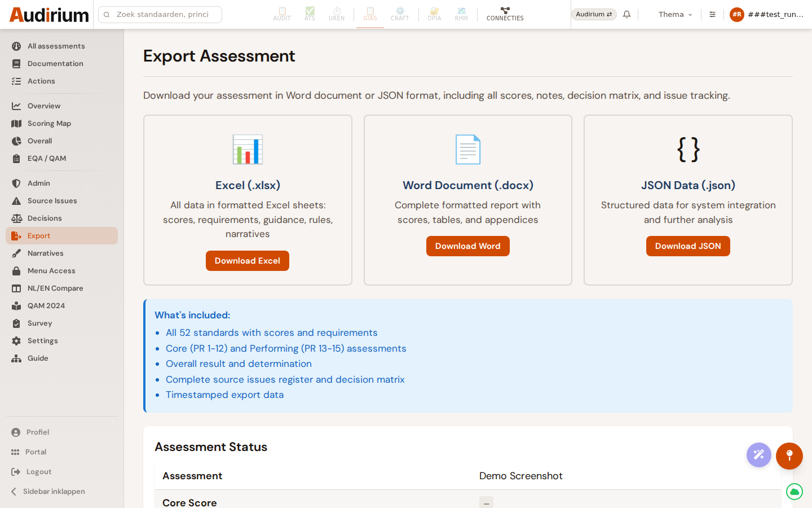Open the ATS module icon
This screenshot has height=508, width=812.
(x=310, y=14)
